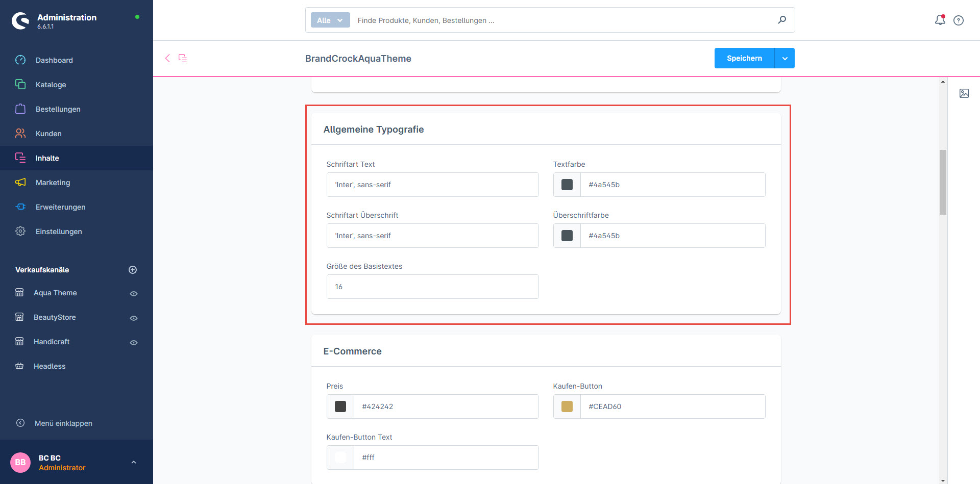The height and width of the screenshot is (484, 980).
Task: Go to Einstellungen in the sidebar
Action: (58, 232)
